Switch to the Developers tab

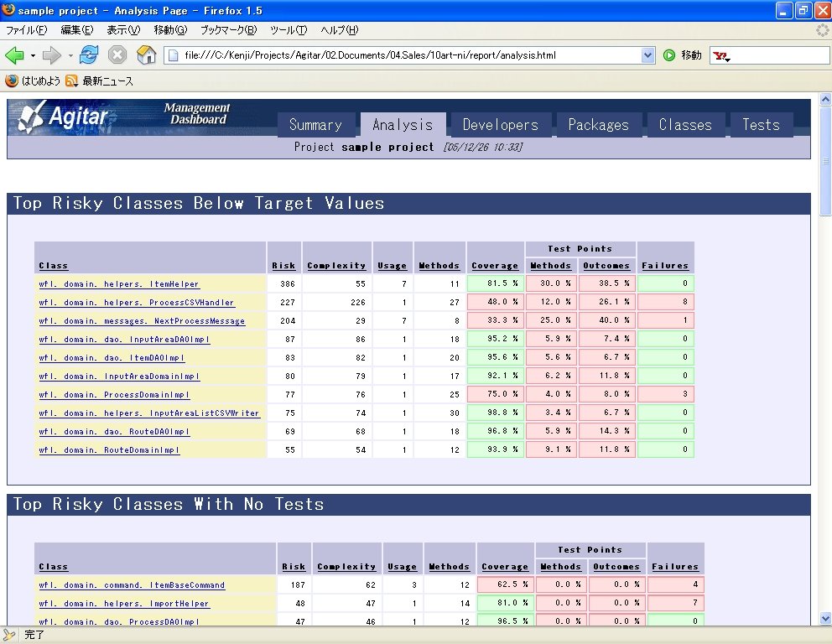click(500, 125)
